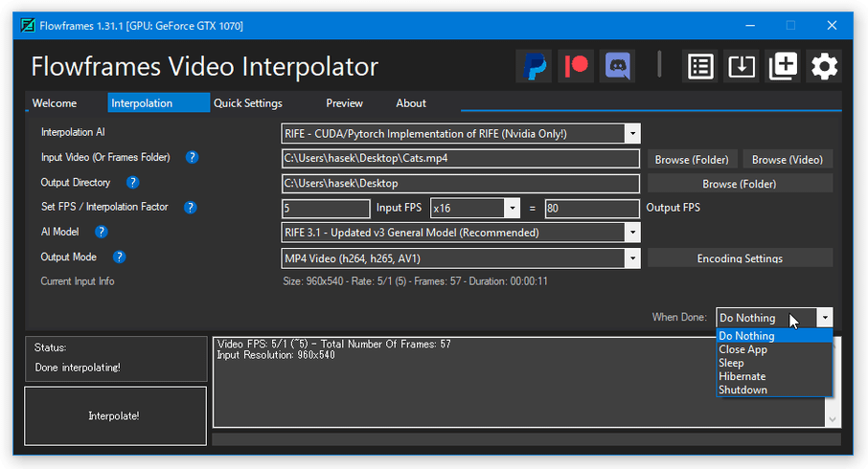This screenshot has height=469, width=868.
Task: Go to the Preview tab
Action: [344, 103]
